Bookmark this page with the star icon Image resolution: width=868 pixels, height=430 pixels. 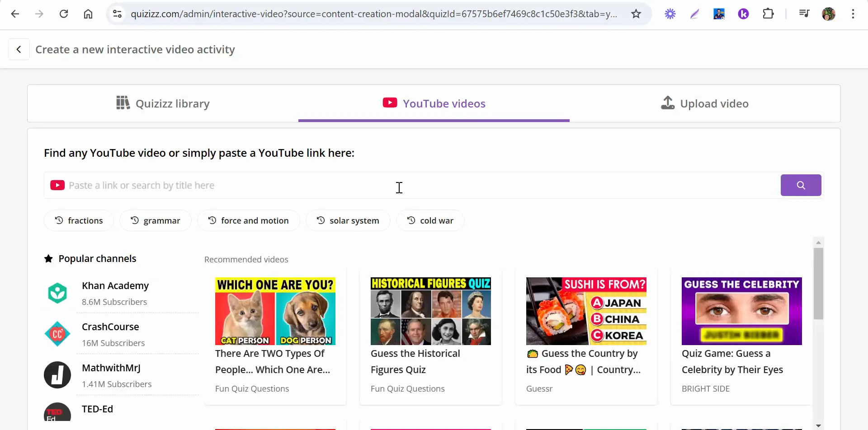tap(636, 14)
